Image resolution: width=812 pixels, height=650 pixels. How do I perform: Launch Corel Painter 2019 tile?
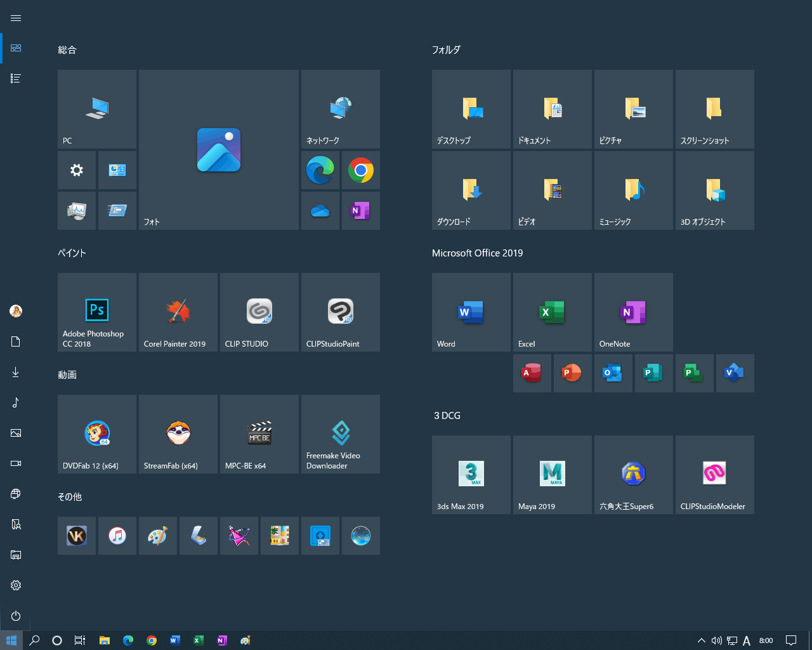click(x=178, y=312)
